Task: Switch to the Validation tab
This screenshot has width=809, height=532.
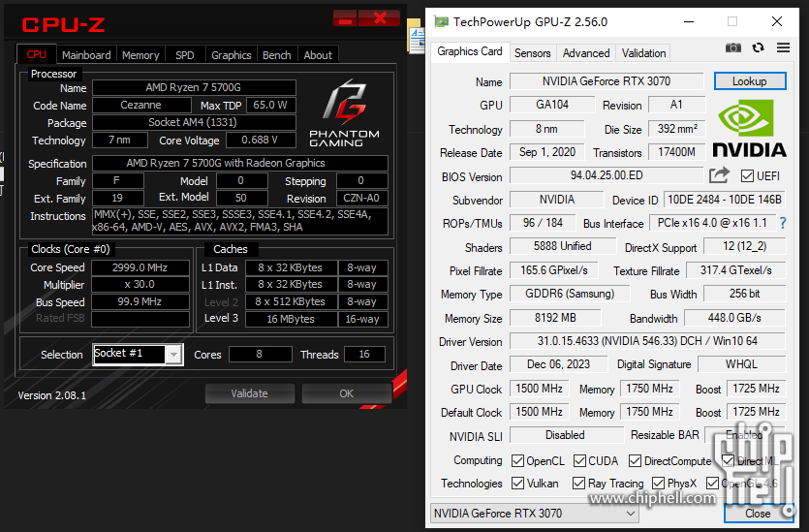Action: [x=643, y=53]
